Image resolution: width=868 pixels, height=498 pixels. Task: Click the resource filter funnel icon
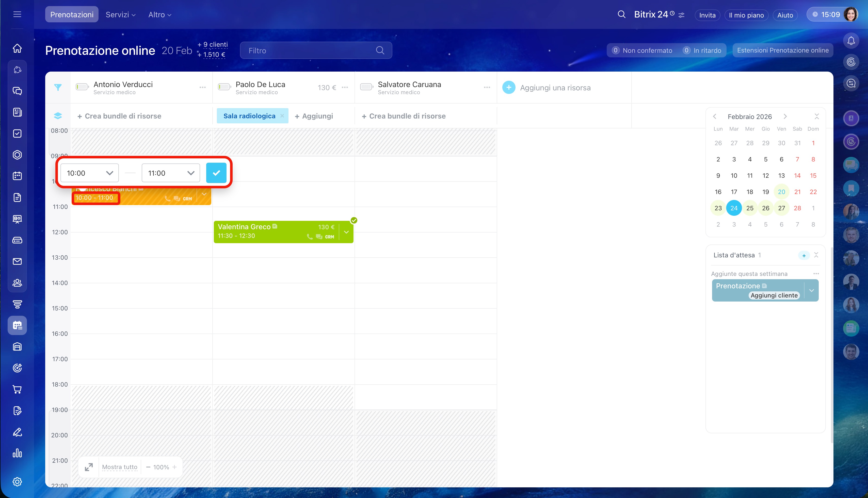[58, 88]
